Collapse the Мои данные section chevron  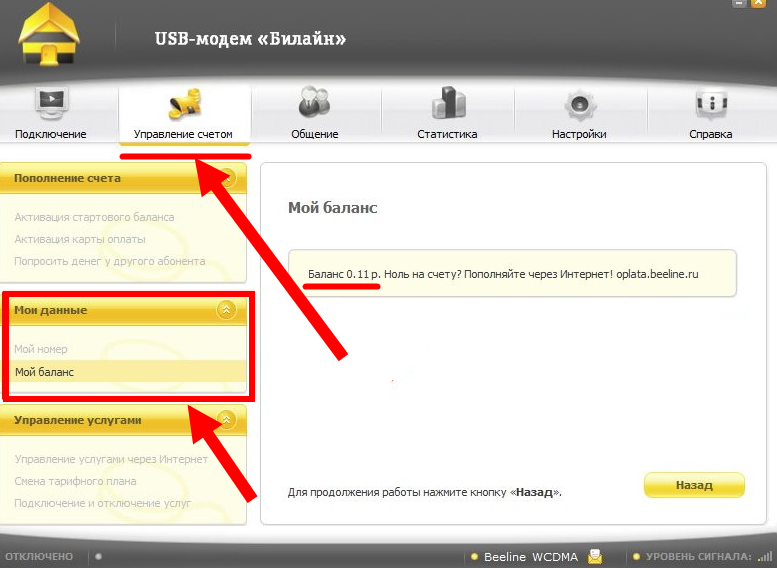coord(226,310)
